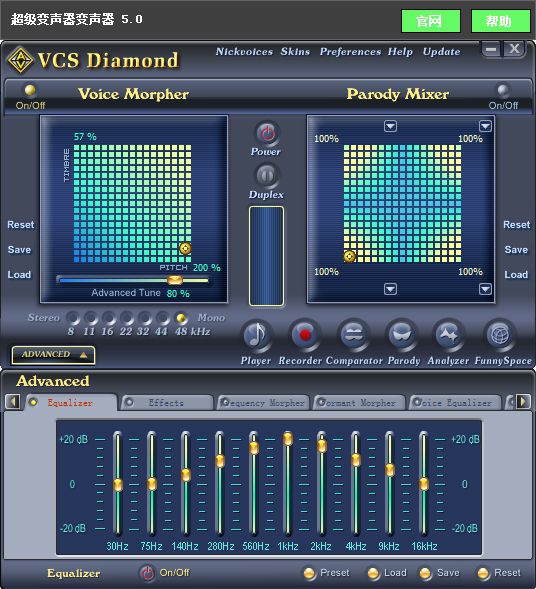Click the VCS Diamond logo icon
Viewport: 536px width, 589px height.
20,60
